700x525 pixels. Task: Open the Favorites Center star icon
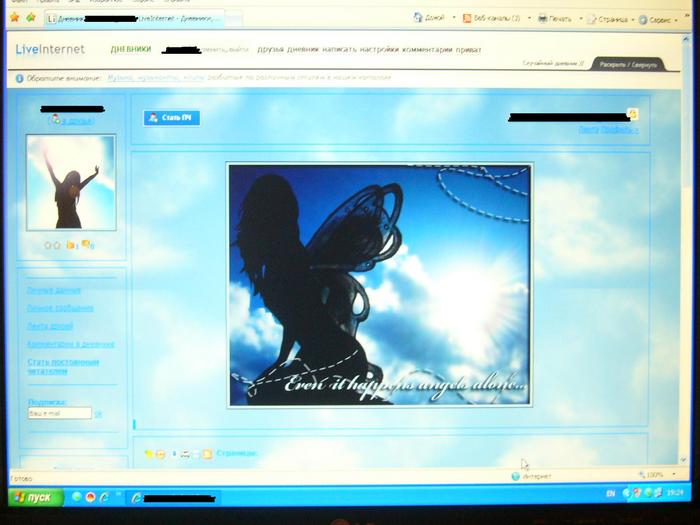click(14, 17)
